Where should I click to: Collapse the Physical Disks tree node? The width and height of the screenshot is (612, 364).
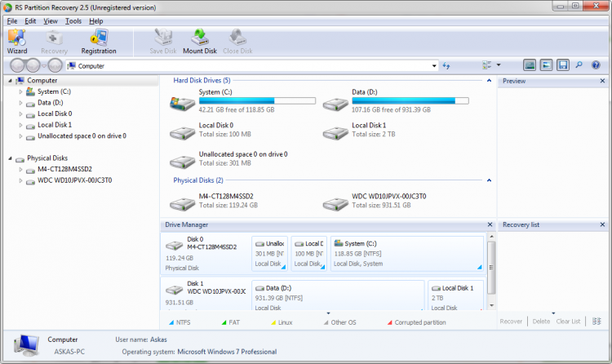tap(10, 158)
